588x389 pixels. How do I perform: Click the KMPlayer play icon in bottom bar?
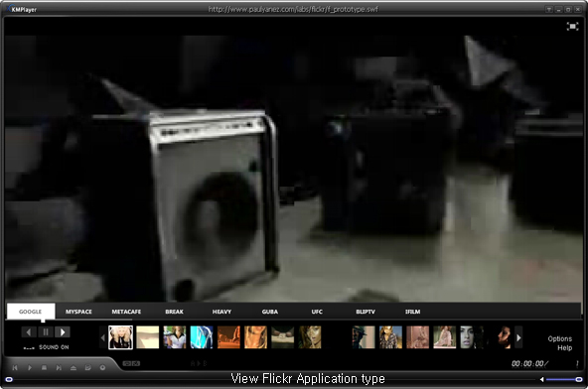[29, 367]
